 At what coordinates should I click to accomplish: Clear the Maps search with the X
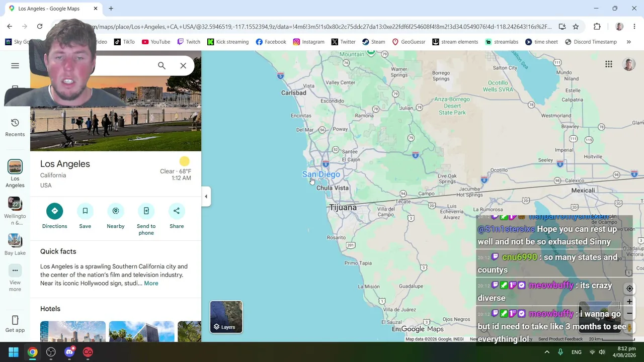tap(183, 66)
